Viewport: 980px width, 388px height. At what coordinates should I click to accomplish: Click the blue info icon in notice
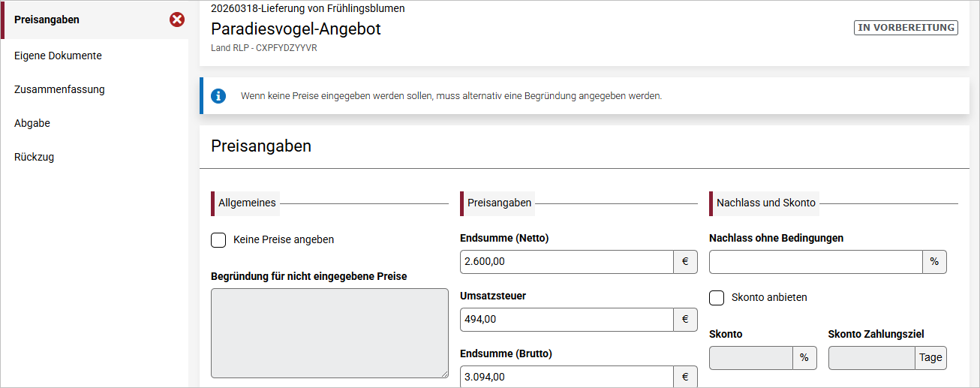click(x=218, y=95)
